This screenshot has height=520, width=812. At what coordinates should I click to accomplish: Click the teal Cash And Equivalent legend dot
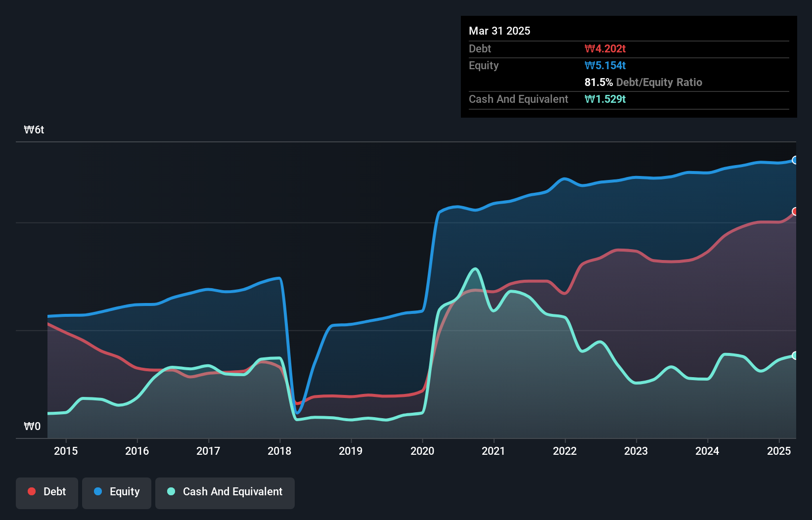171,491
